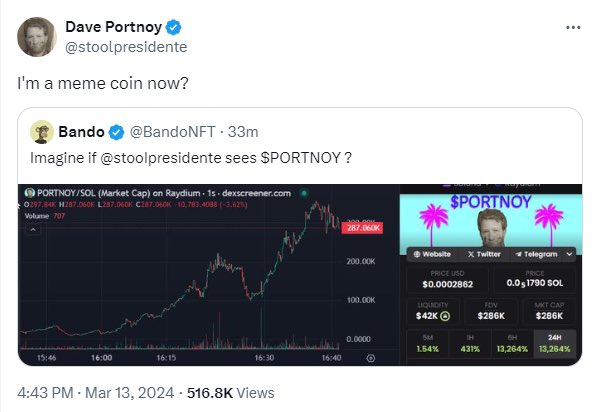Click the green live status dot
The height and width of the screenshot is (412, 594).
[303, 193]
